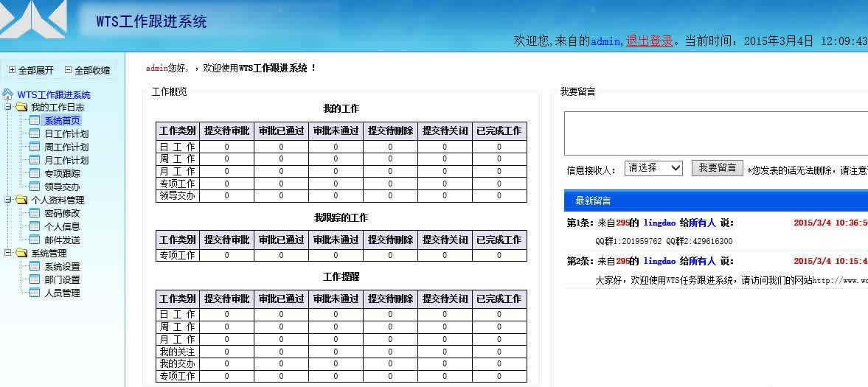Image resolution: width=868 pixels, height=387 pixels.
Task: Click page icon beside 人员管理
Action: [35, 293]
